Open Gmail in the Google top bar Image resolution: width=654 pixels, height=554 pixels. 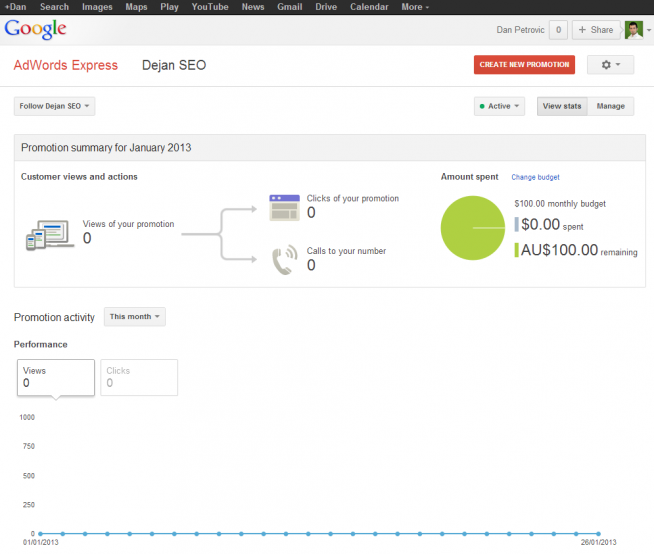coord(290,7)
